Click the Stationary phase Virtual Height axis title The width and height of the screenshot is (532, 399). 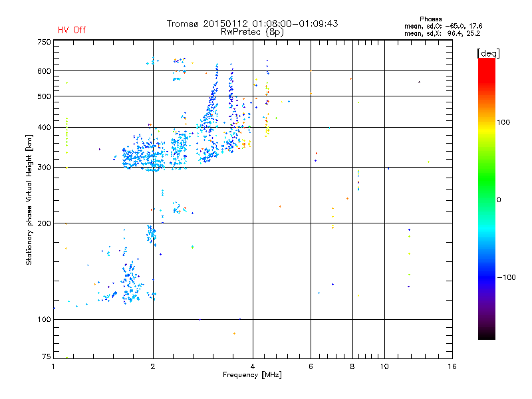pyautogui.click(x=29, y=199)
